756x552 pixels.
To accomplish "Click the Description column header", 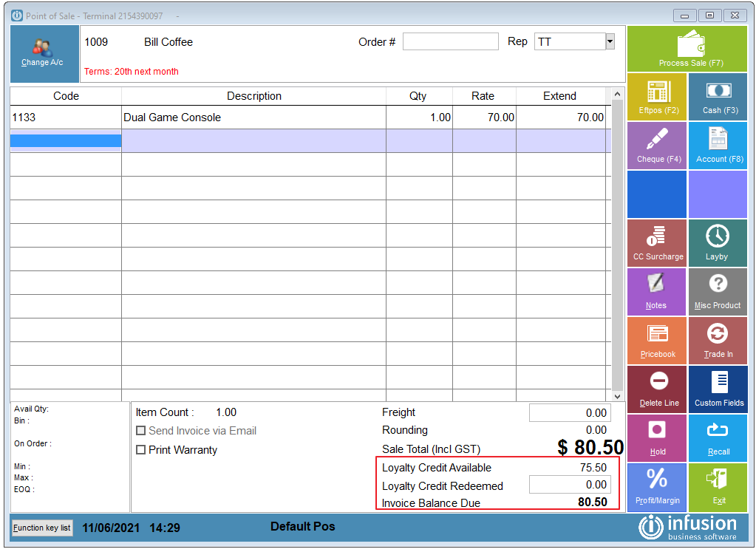I will pyautogui.click(x=253, y=96).
